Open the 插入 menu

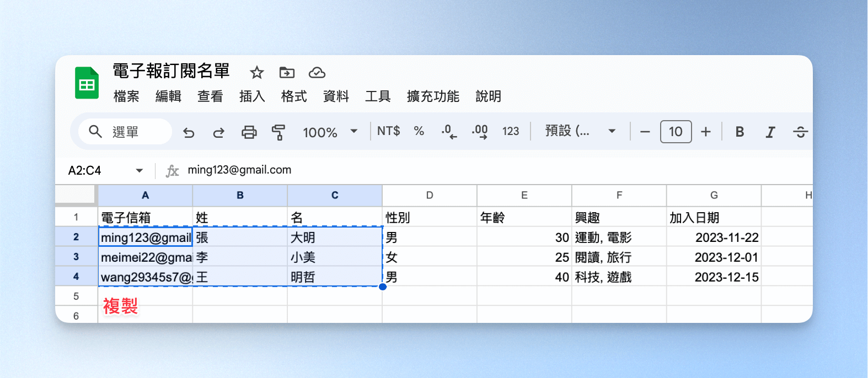click(252, 96)
